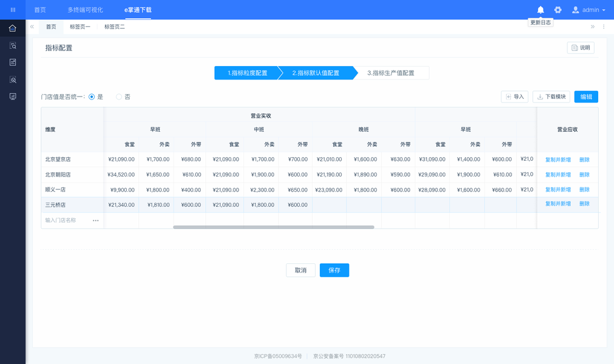
Task: Click 京公安备案号 footer link
Action: point(349,356)
